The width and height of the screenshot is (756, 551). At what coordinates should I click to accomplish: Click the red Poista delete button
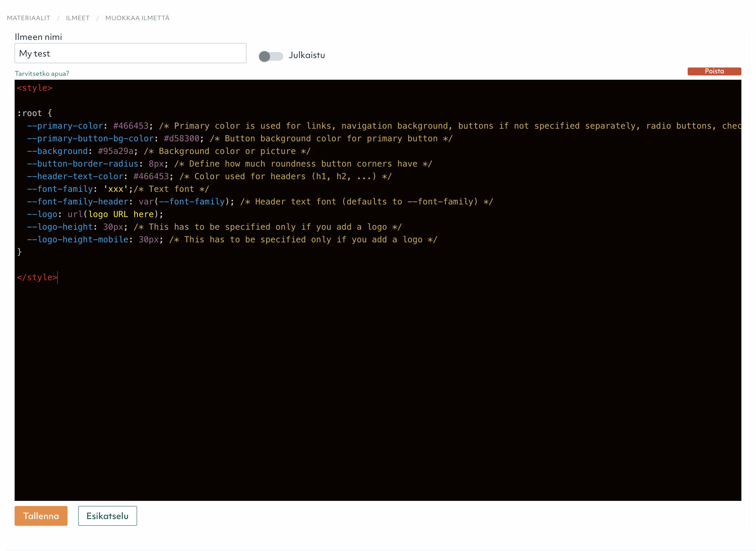(714, 71)
